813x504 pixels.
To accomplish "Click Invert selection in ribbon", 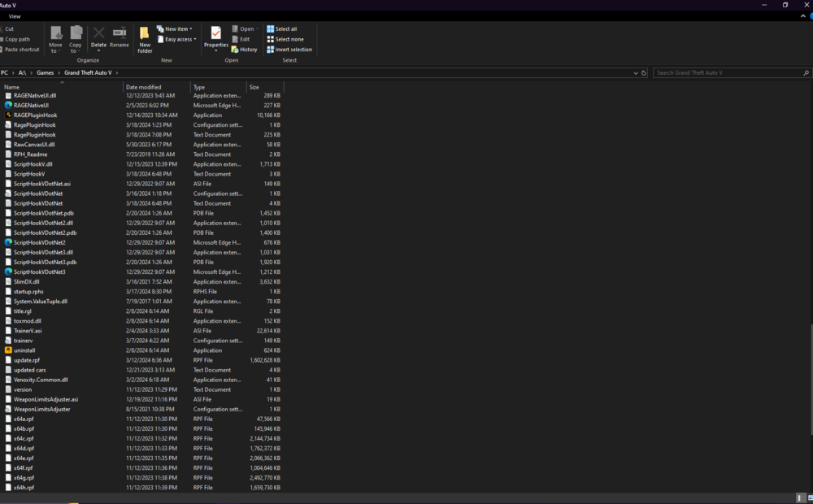I will [290, 50].
